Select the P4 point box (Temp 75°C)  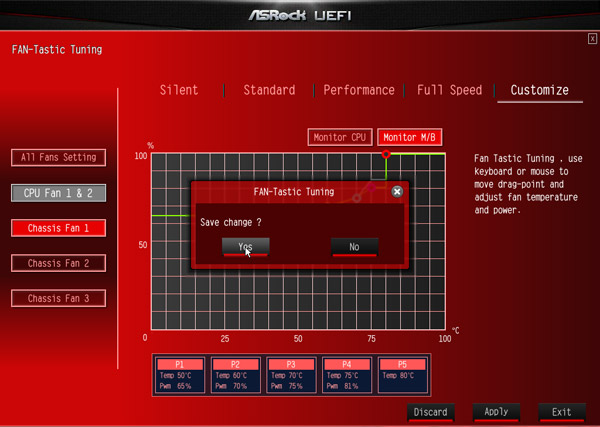click(347, 375)
